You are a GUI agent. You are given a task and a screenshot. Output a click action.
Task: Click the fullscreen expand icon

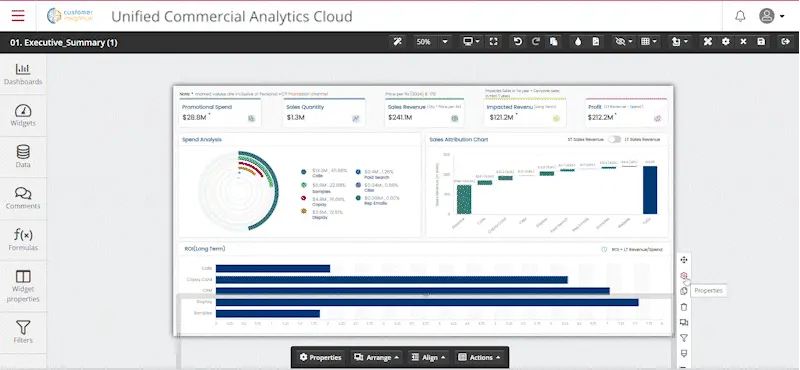click(x=493, y=42)
